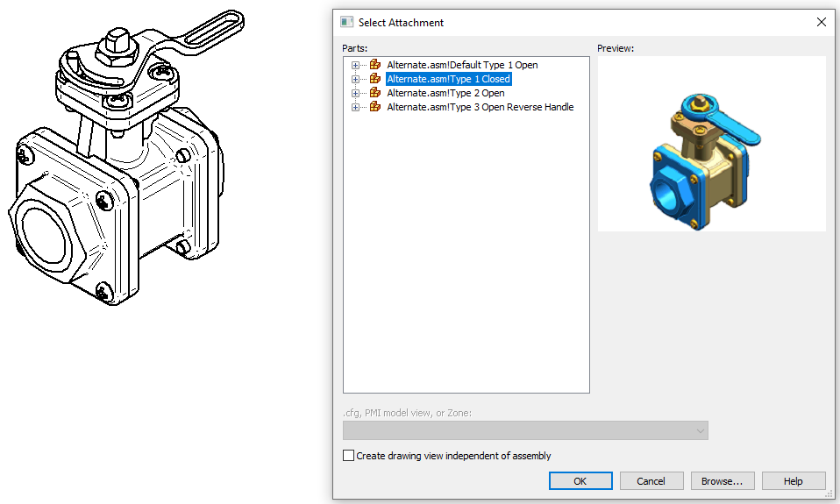Click the Select Attachment title bar icon

[347, 22]
